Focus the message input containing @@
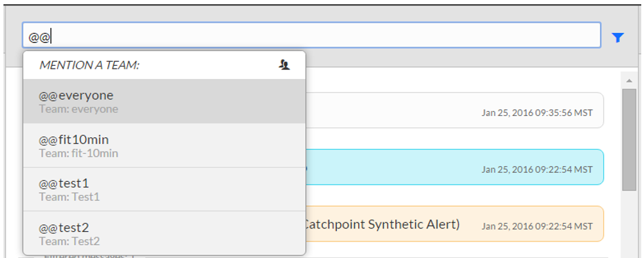The height and width of the screenshot is (258, 644). [312, 35]
